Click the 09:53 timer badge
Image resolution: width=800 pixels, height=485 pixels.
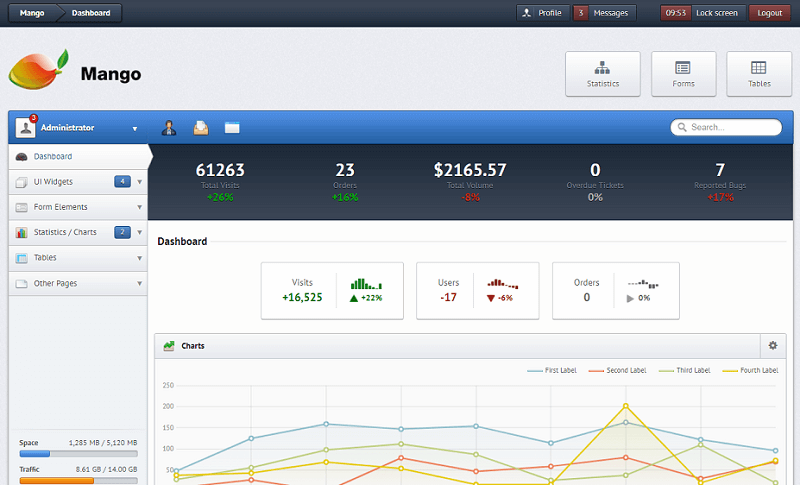(x=676, y=13)
